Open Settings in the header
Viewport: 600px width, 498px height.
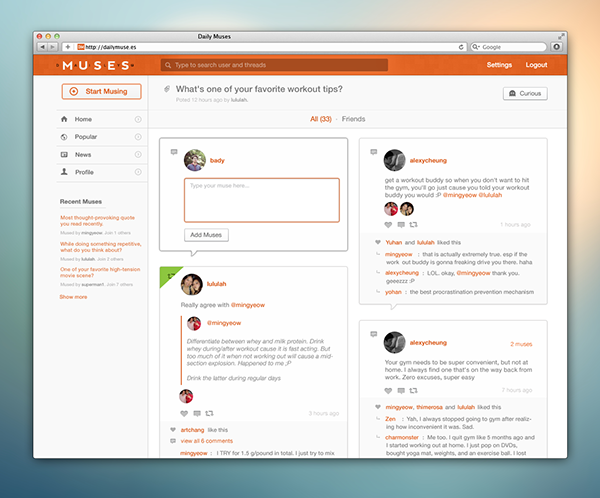click(499, 65)
